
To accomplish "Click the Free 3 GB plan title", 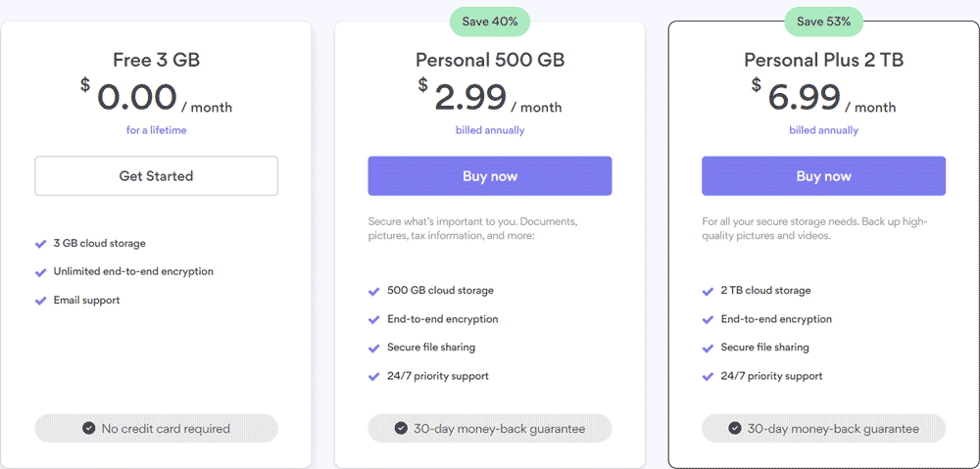I will (156, 60).
